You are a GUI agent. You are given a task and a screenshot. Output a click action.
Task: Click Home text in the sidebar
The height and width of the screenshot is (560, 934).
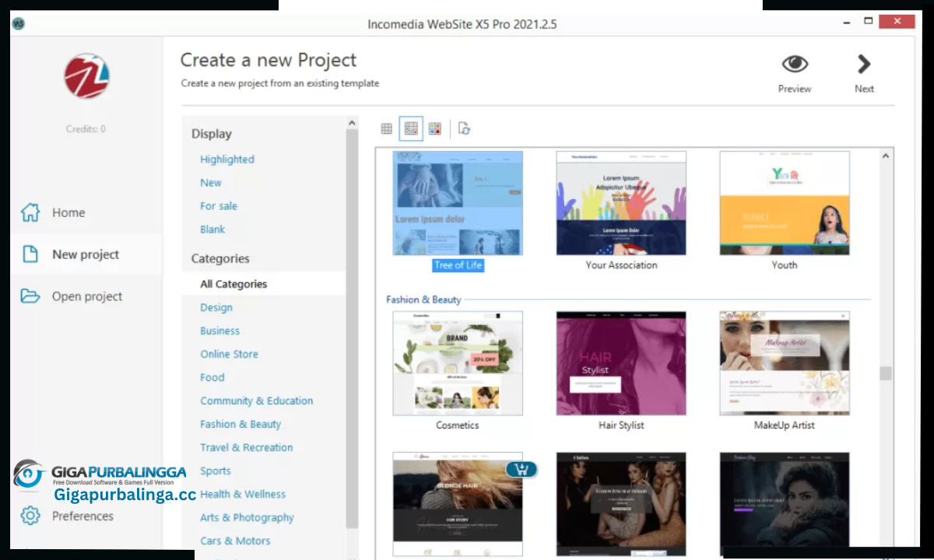68,212
